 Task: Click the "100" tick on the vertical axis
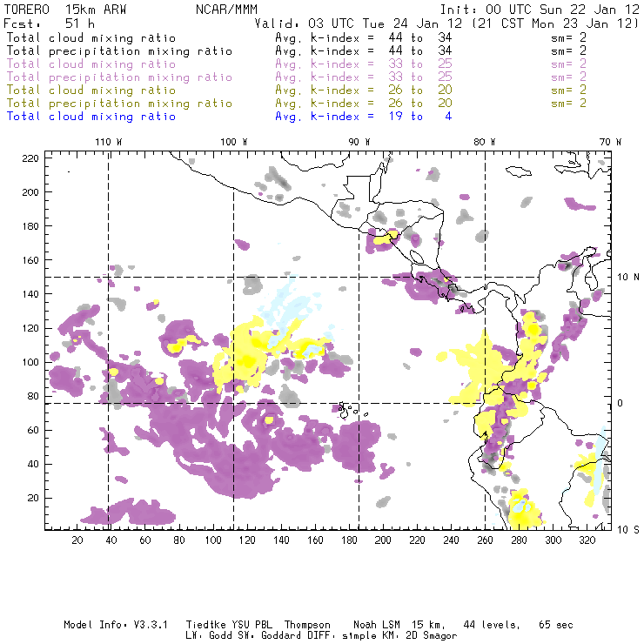point(30,362)
